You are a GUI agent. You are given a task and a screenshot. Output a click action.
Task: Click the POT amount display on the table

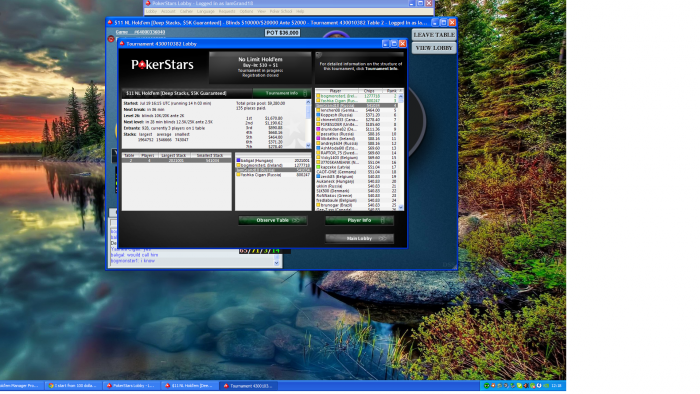click(283, 33)
